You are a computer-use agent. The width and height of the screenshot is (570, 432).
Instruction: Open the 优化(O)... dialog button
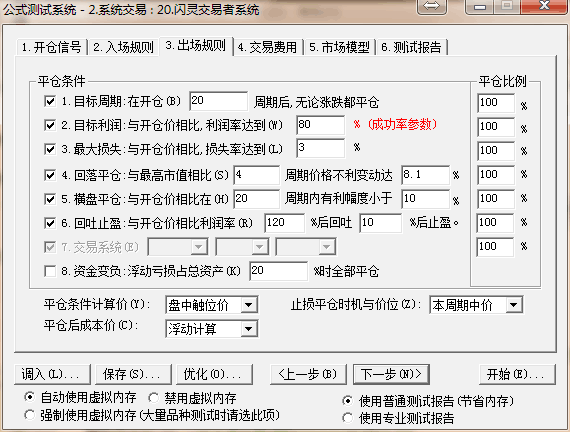(214, 374)
